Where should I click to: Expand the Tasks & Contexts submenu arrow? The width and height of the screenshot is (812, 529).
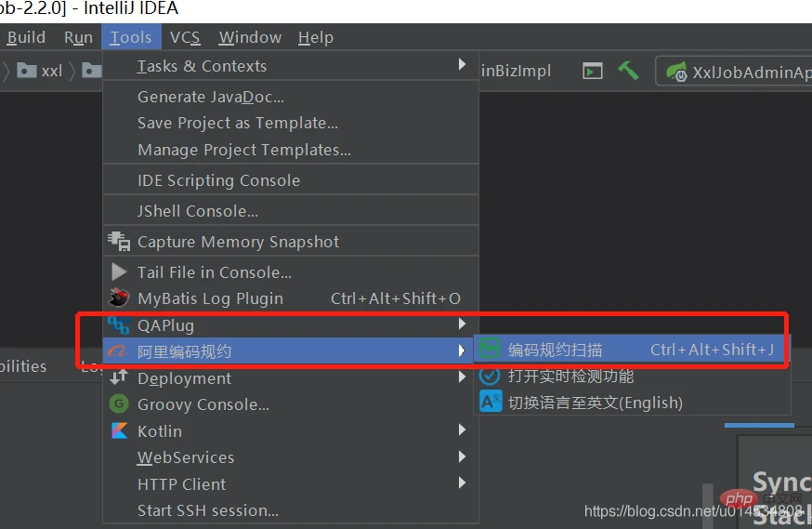462,65
